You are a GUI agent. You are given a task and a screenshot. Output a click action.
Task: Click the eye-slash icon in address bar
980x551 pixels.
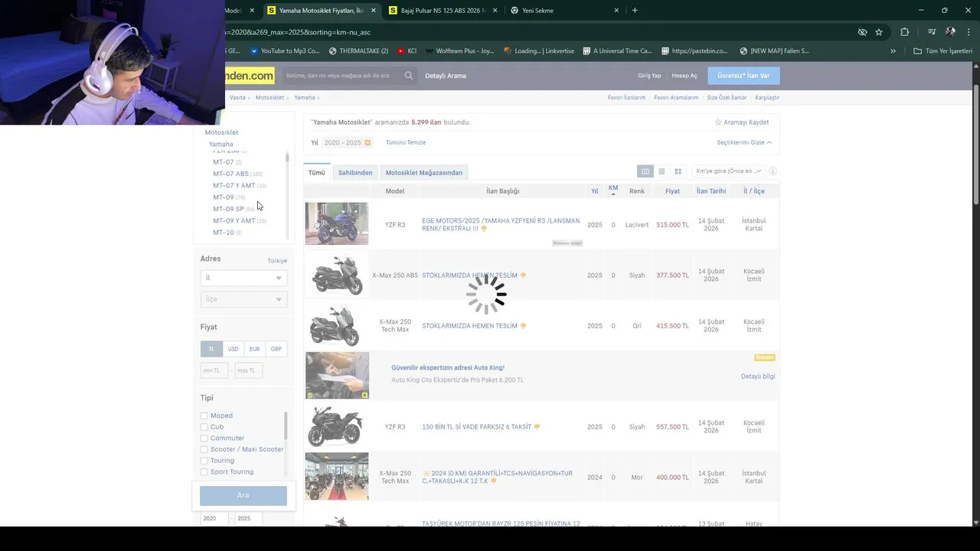(862, 32)
